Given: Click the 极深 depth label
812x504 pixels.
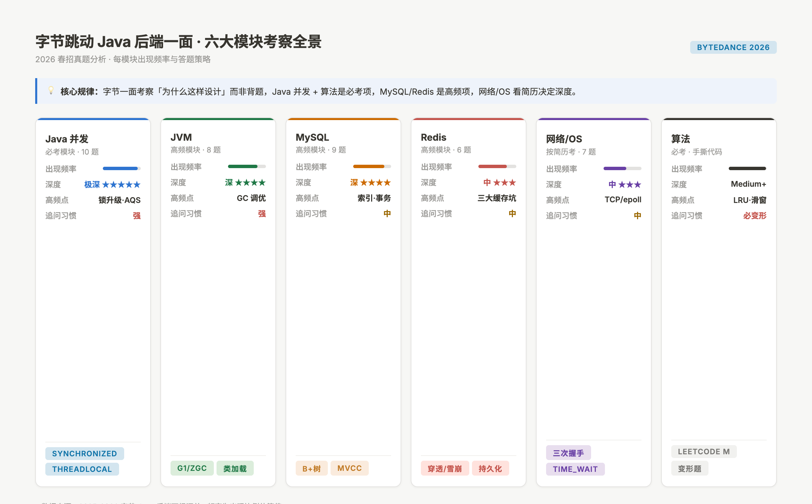Looking at the screenshot, I should pyautogui.click(x=92, y=185).
